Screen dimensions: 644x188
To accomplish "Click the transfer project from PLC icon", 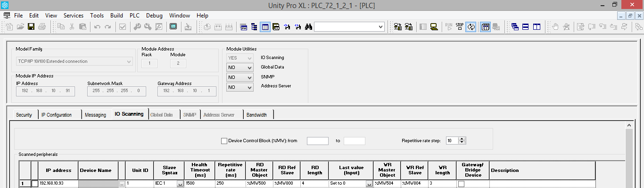I will (x=408, y=27).
